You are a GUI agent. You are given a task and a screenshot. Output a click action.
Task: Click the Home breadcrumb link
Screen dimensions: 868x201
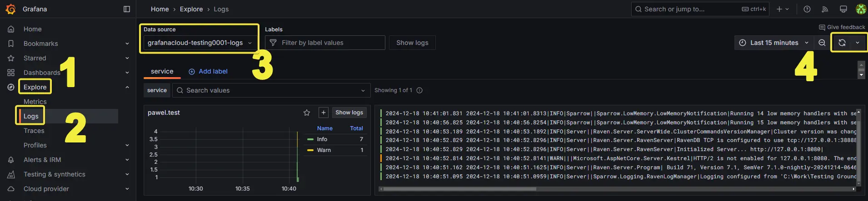[160, 9]
